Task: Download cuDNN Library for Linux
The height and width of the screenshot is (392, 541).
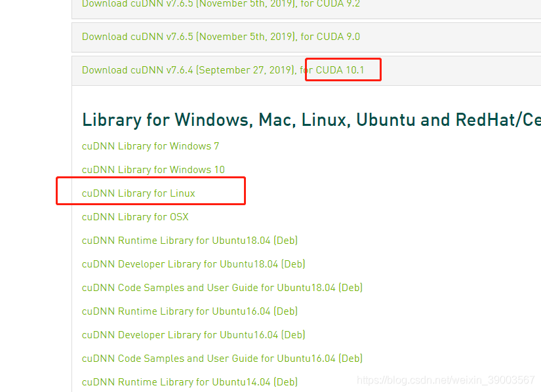Action: (138, 193)
